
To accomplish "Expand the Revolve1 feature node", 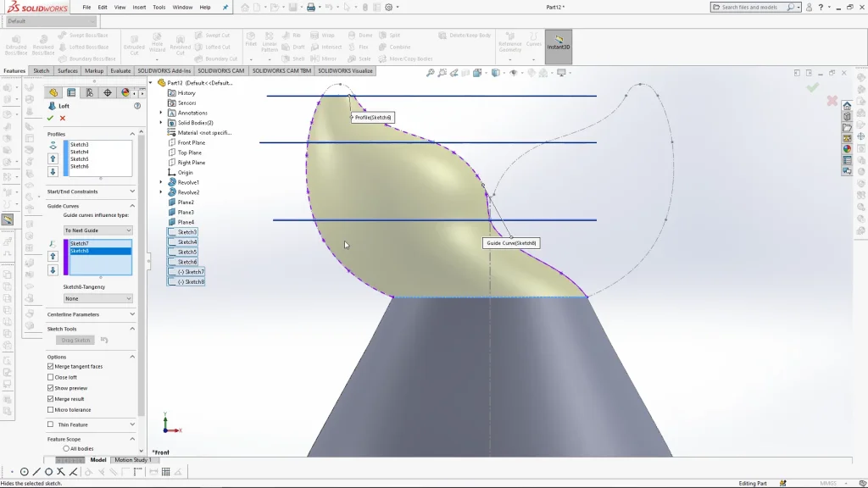I will (161, 182).
